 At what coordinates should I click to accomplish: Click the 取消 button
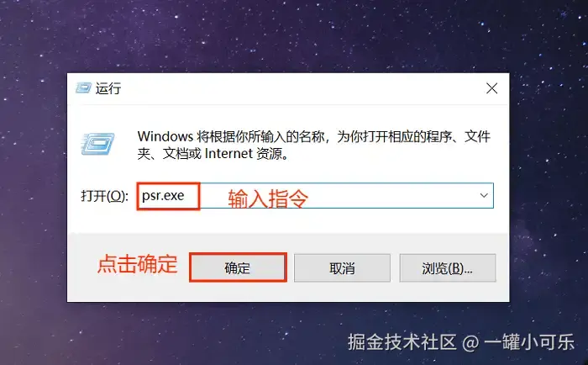click(342, 268)
